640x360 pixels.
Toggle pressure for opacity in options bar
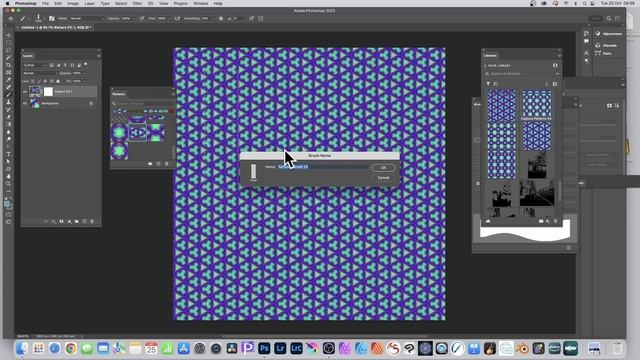pyautogui.click(x=141, y=18)
